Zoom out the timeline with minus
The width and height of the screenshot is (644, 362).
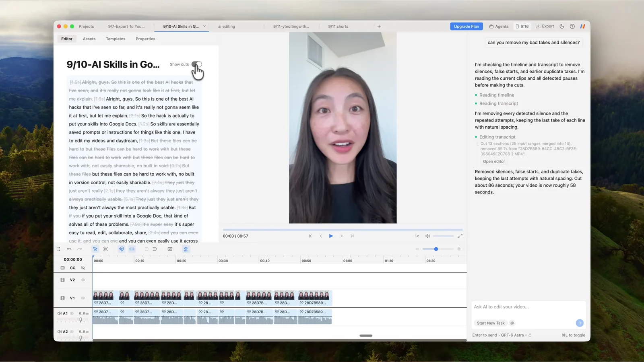(x=417, y=249)
